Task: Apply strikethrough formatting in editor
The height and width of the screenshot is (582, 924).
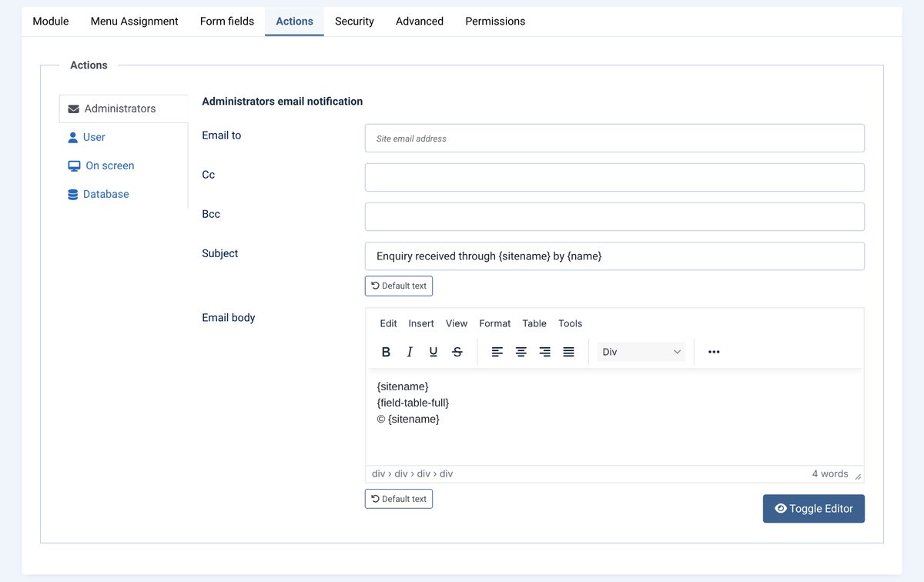Action: (457, 352)
